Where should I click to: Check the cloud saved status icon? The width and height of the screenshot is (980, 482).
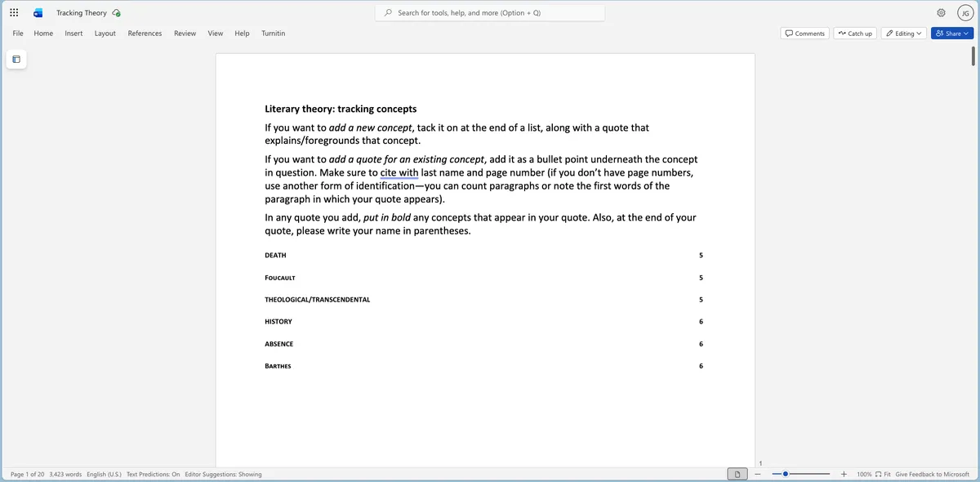117,13
